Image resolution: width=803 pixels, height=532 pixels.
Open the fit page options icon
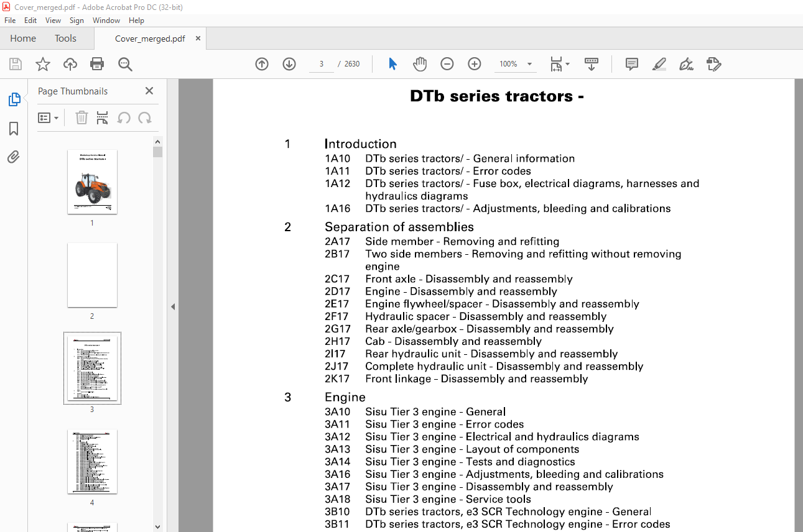pos(559,64)
